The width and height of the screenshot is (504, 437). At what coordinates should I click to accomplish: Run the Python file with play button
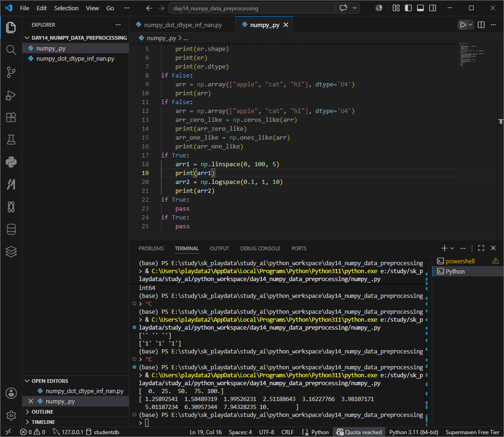[462, 25]
